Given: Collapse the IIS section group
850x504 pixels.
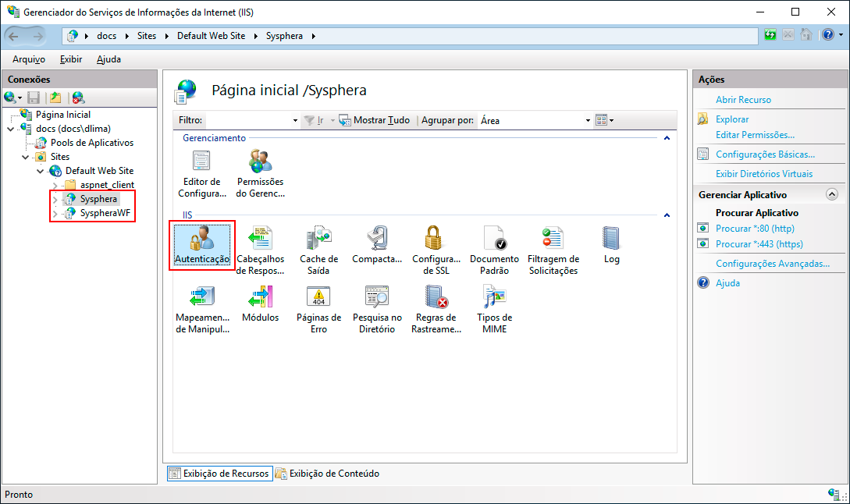Looking at the screenshot, I should [666, 215].
